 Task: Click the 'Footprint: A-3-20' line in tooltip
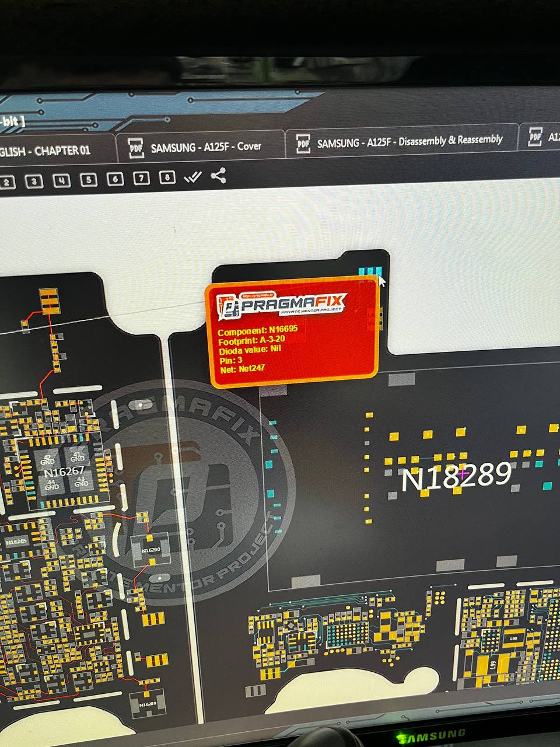pos(251,340)
